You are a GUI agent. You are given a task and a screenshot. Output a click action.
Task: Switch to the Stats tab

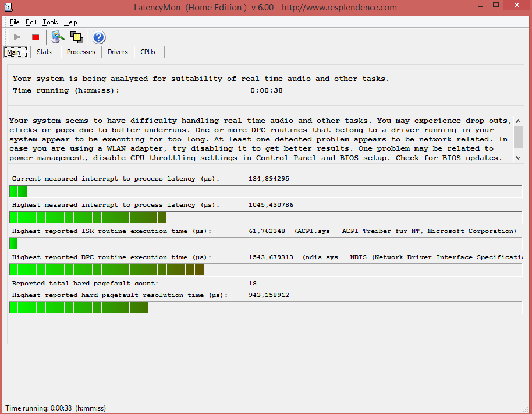(x=44, y=52)
